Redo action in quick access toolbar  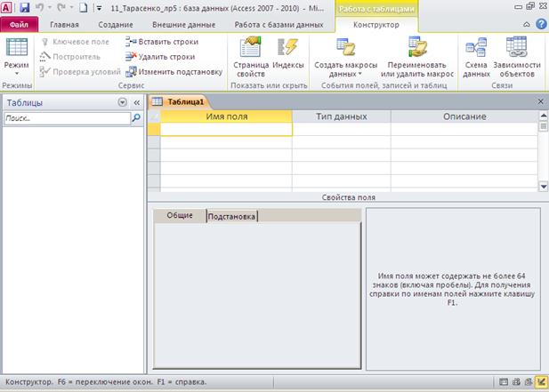61,7
